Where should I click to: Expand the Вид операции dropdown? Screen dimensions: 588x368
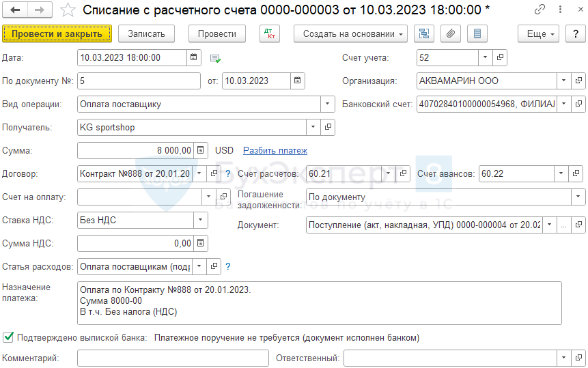[x=327, y=104]
